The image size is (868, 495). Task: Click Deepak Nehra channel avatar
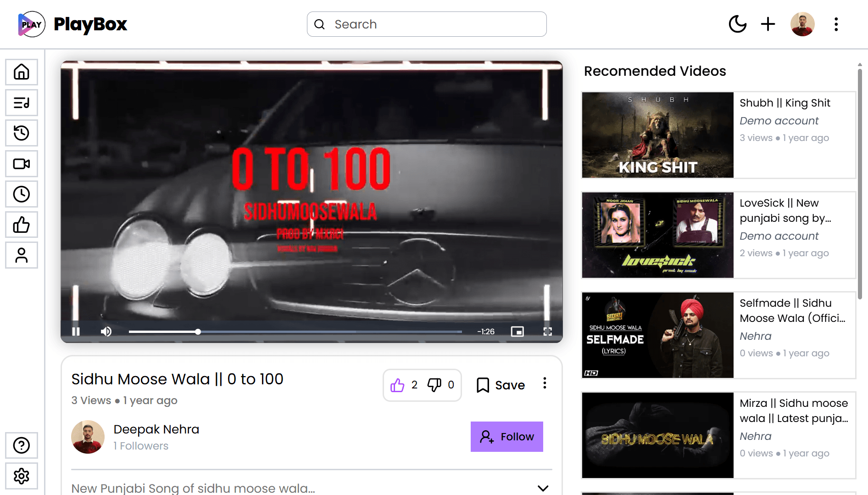(88, 437)
